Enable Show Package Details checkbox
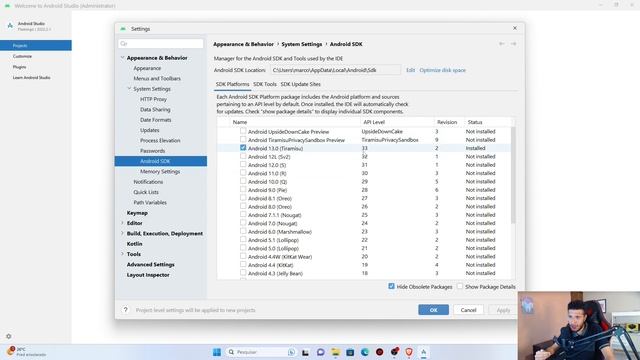Viewport: 640px width, 360px height. point(460,286)
